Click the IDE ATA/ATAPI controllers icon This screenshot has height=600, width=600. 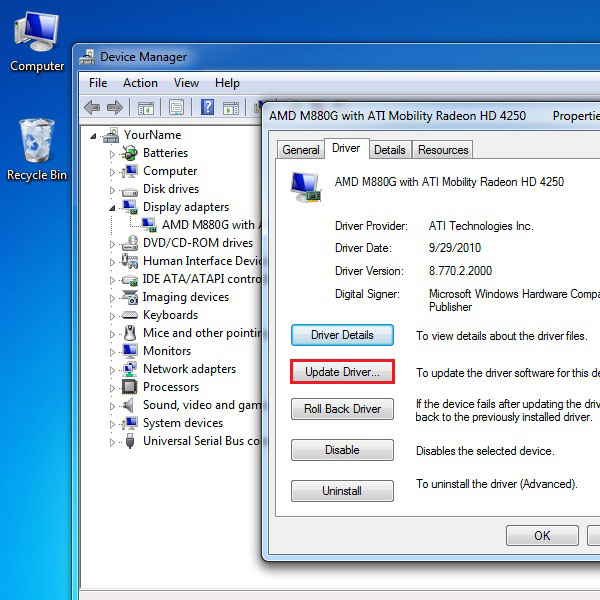point(130,280)
